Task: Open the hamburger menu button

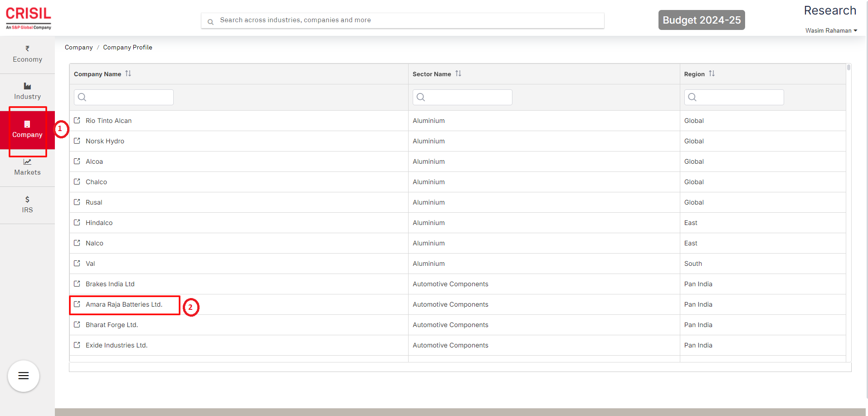Action: [24, 376]
